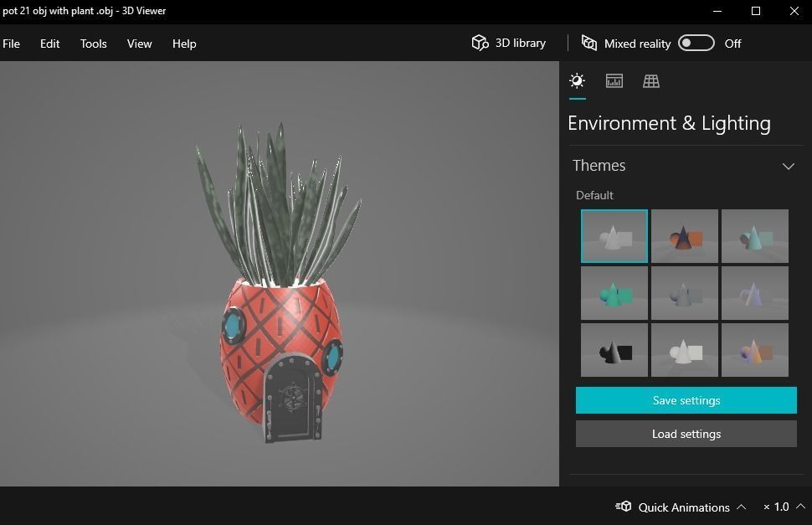Click the Themes section heading
The width and height of the screenshot is (812, 525).
(599, 165)
